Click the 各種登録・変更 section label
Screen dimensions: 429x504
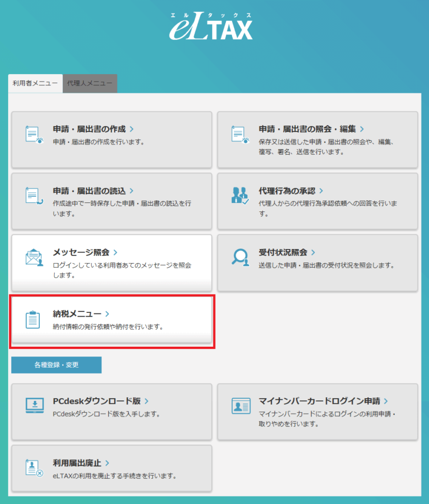(56, 365)
